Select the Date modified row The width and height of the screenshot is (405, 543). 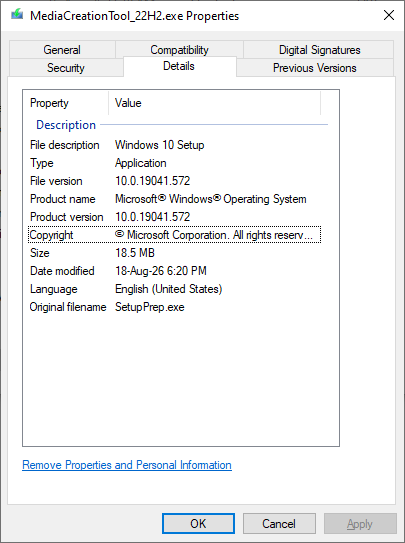(x=175, y=271)
